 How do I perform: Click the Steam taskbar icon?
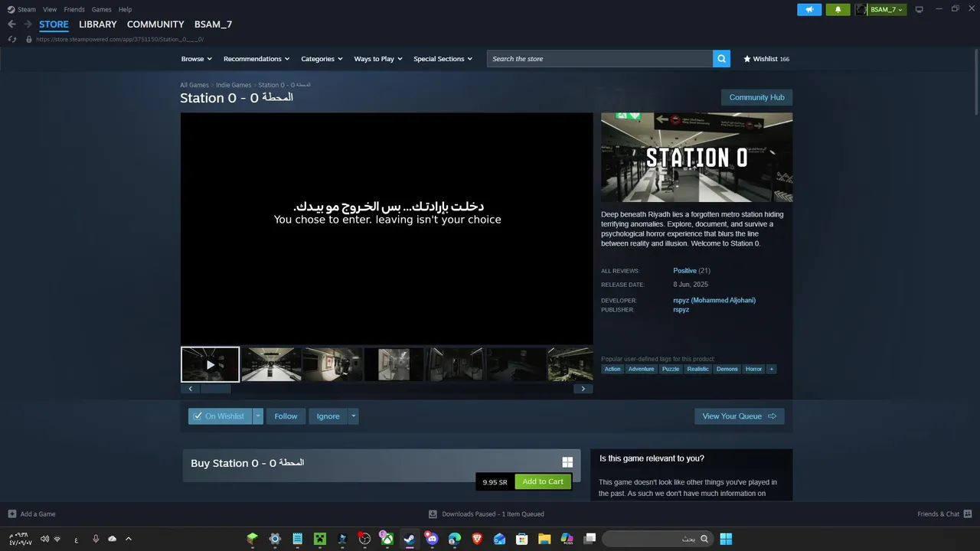pyautogui.click(x=410, y=539)
